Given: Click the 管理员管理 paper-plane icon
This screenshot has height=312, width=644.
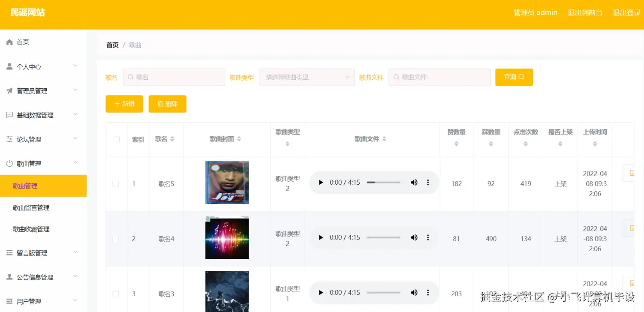Looking at the screenshot, I should [x=10, y=90].
